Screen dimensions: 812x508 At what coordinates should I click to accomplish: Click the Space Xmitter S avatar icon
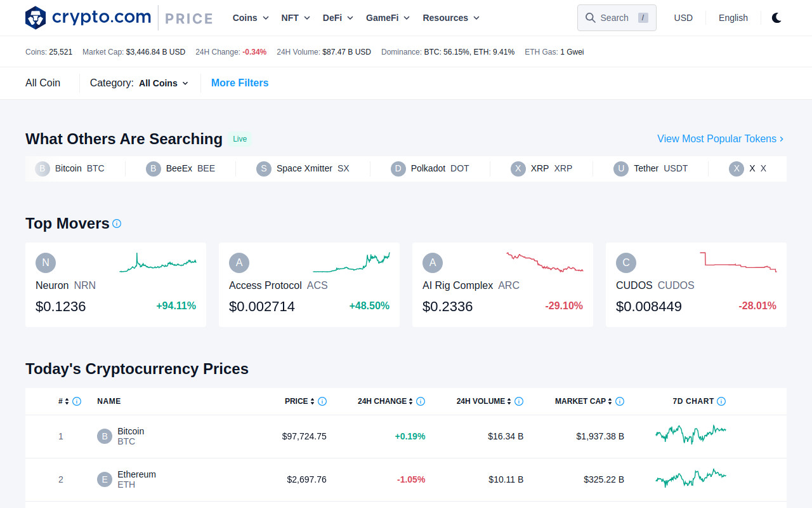pos(264,169)
